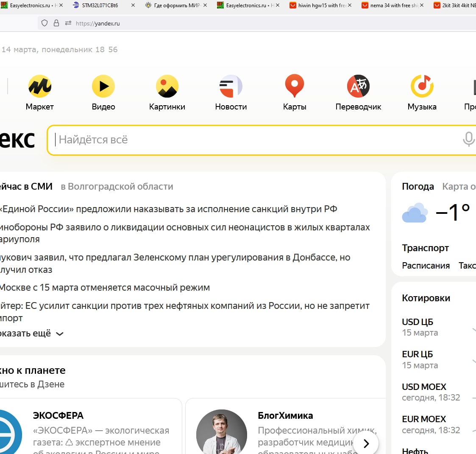Screen dimensions: 476x454
Task: Open the Видео service icon
Action: (103, 86)
